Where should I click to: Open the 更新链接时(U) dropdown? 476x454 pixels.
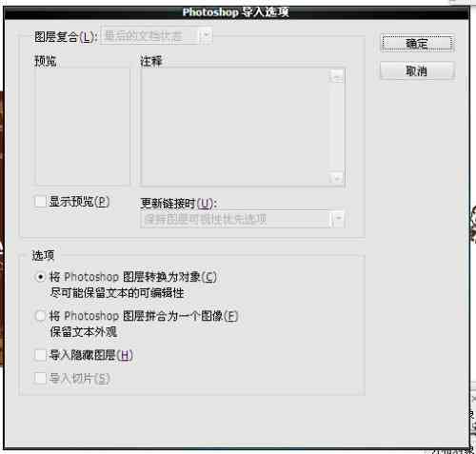coord(242,219)
